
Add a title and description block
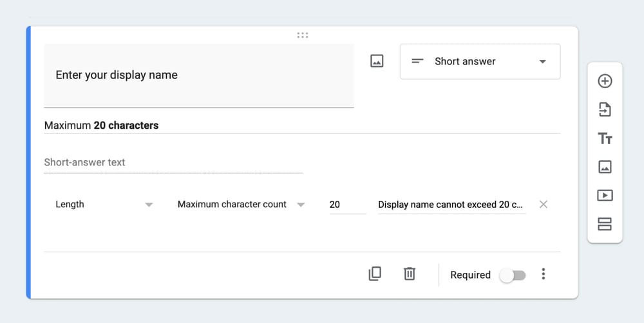pos(605,138)
